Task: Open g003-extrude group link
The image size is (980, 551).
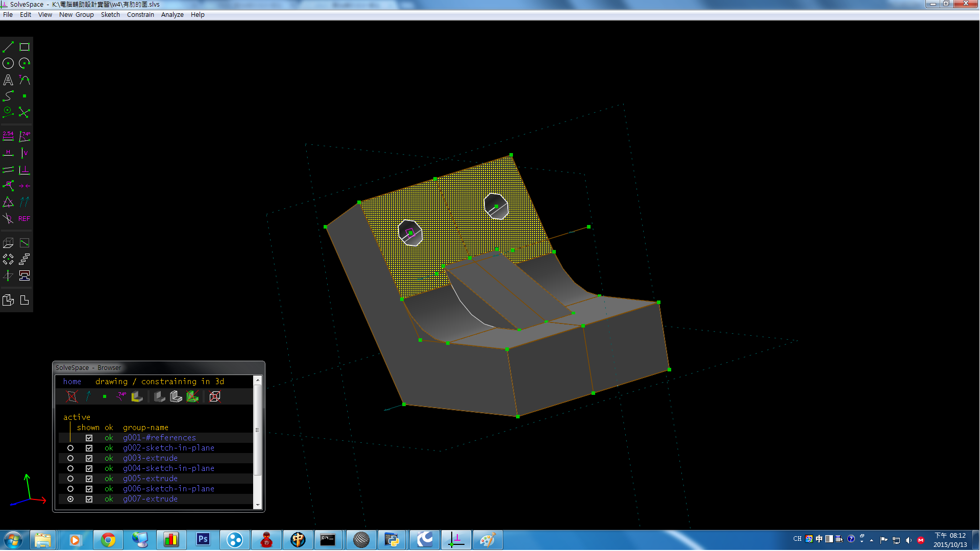Action: (x=150, y=458)
